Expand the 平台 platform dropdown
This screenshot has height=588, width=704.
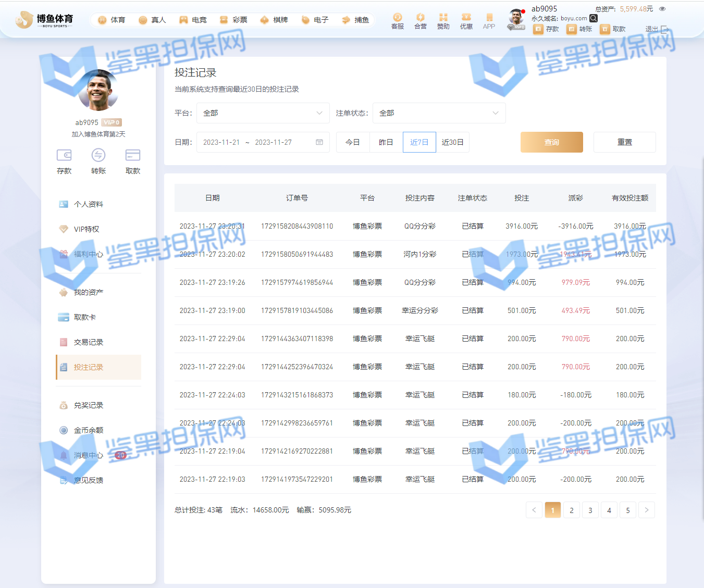(x=263, y=113)
